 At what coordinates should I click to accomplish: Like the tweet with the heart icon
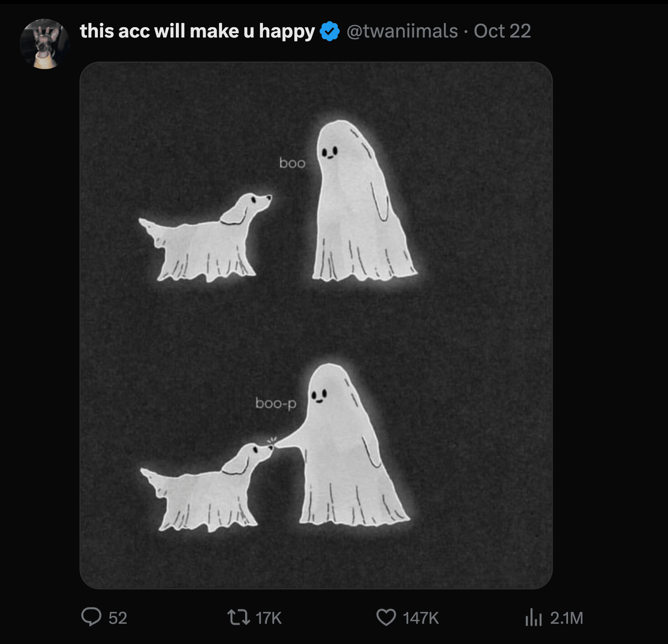point(386,617)
